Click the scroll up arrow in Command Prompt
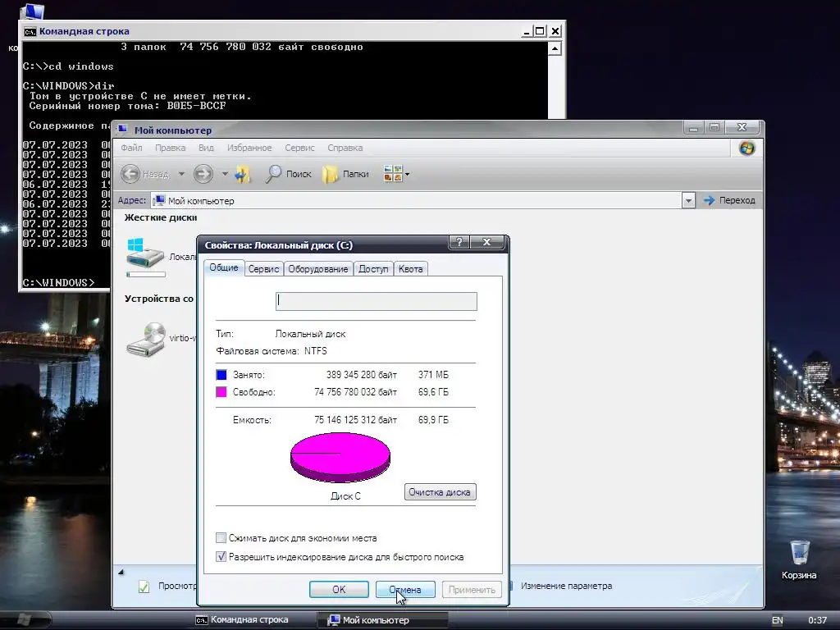This screenshot has height=630, width=840. click(x=555, y=48)
